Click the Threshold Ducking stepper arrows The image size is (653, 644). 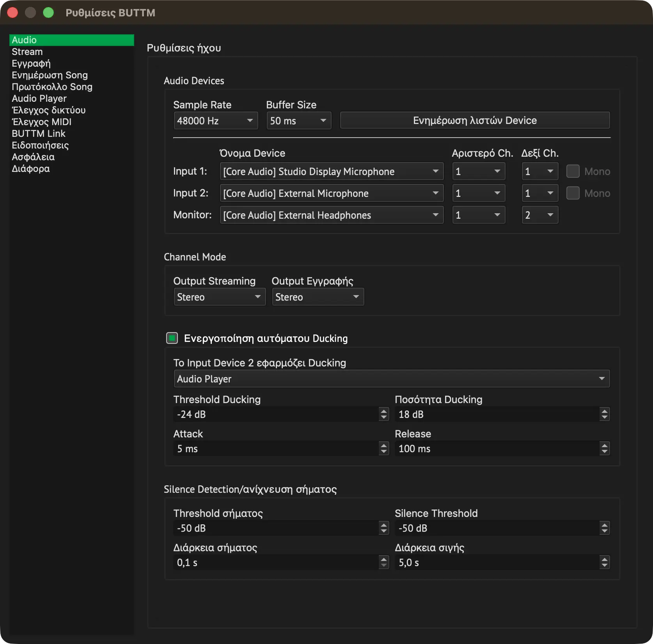[384, 414]
